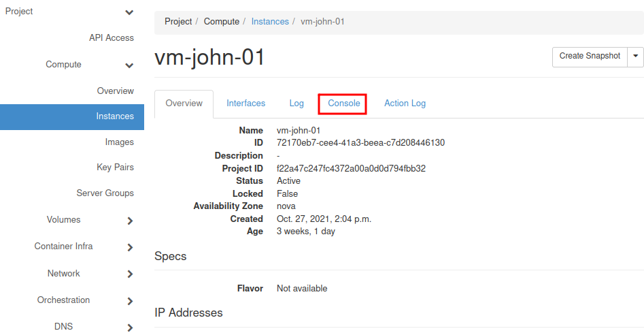The width and height of the screenshot is (644, 333).
Task: Switch to the Interfaces tab
Action: tap(245, 104)
